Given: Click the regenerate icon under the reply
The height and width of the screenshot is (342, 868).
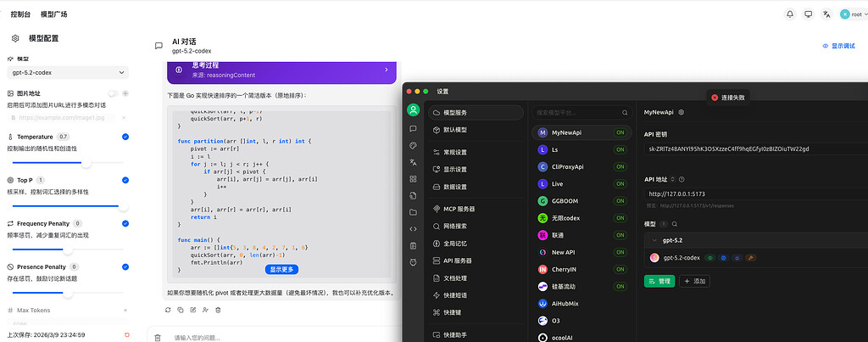Looking at the screenshot, I should [168, 310].
